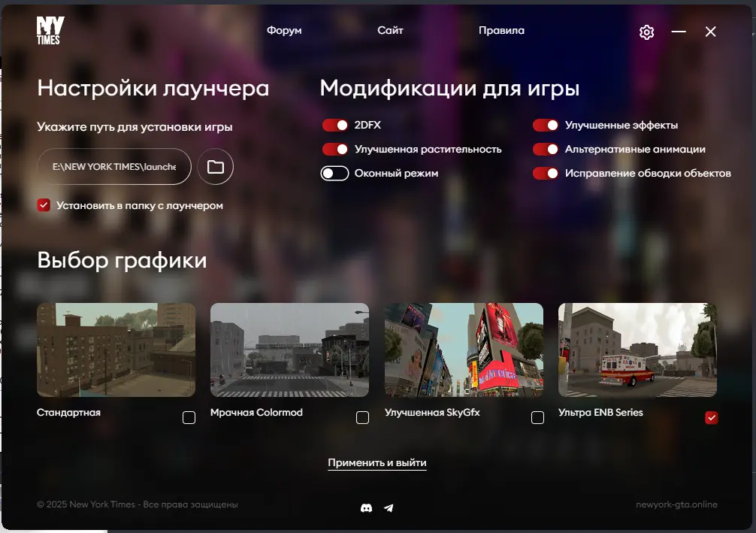This screenshot has height=533, width=756.
Task: Toggle Исправление обводки объектов switch
Action: pyautogui.click(x=546, y=174)
